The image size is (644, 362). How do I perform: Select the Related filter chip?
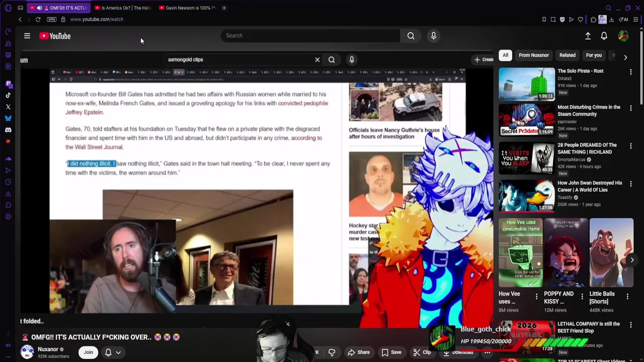[x=567, y=55]
